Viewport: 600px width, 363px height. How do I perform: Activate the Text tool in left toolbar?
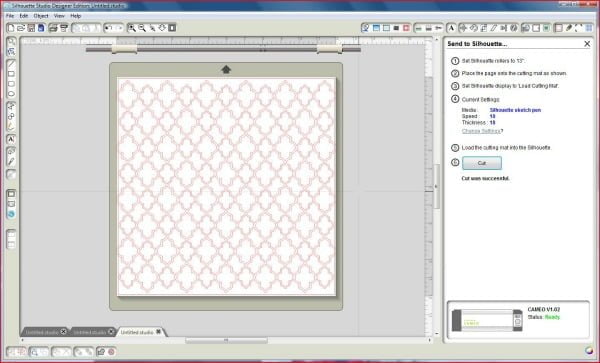point(11,139)
